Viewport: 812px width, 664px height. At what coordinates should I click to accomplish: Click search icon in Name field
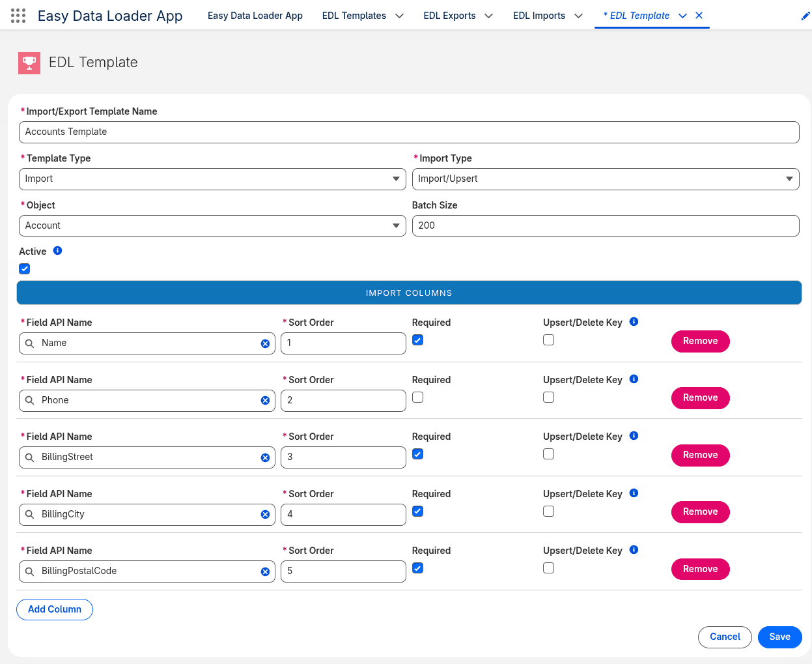click(29, 343)
